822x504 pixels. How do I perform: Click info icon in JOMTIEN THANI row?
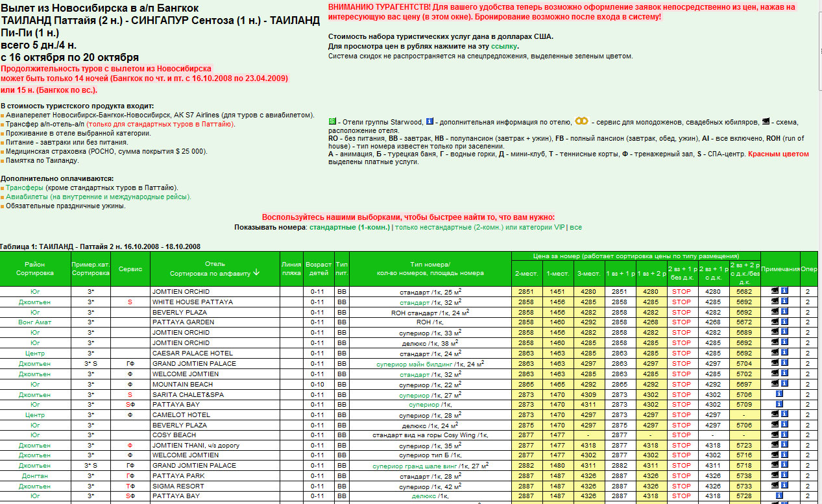[x=784, y=446]
